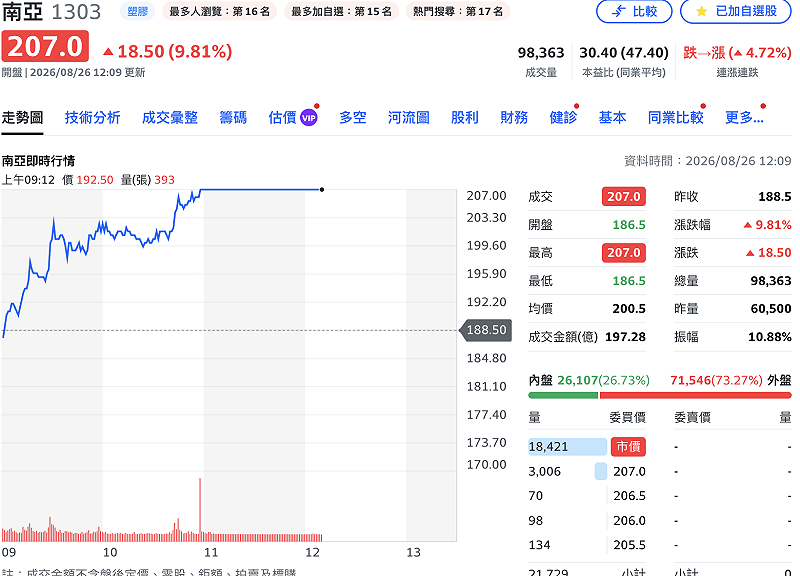The width and height of the screenshot is (800, 576).
Task: Click the large 207.0 price badge
Action: 45,46
